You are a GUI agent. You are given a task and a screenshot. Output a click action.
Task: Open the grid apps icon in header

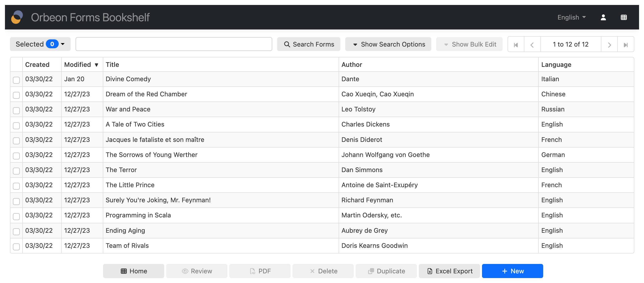click(623, 17)
